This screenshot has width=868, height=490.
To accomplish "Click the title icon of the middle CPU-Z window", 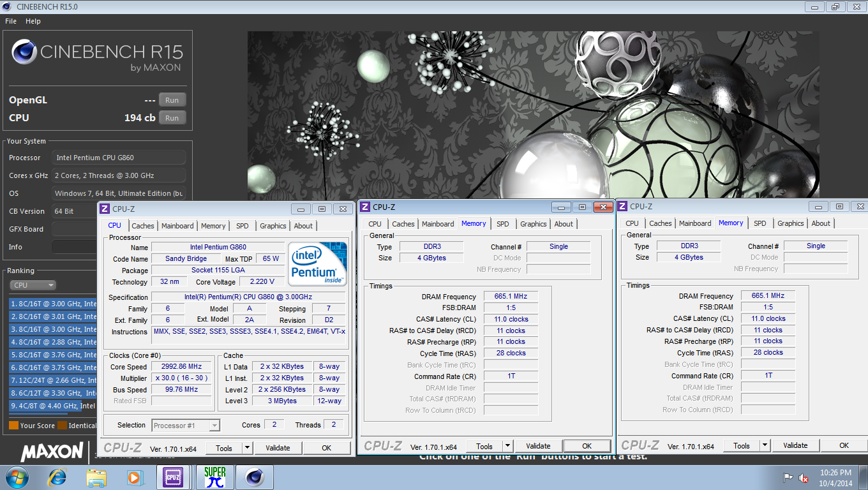I will point(365,207).
